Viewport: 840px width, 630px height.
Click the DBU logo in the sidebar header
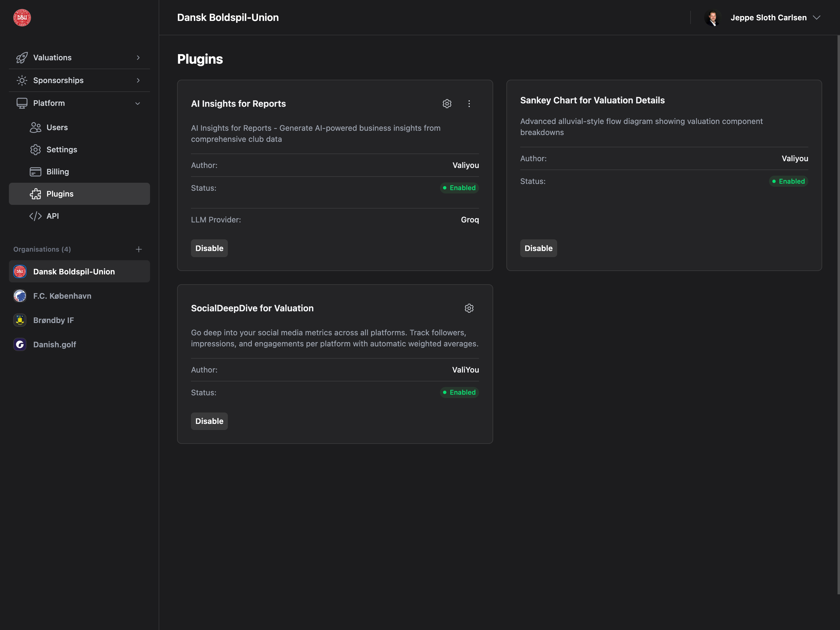pyautogui.click(x=22, y=18)
